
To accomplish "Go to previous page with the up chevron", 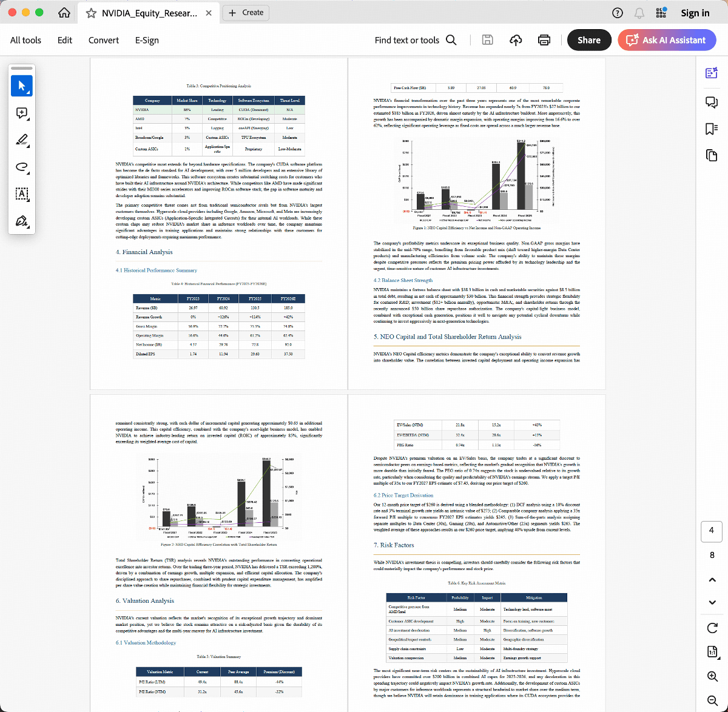I will pyautogui.click(x=712, y=580).
